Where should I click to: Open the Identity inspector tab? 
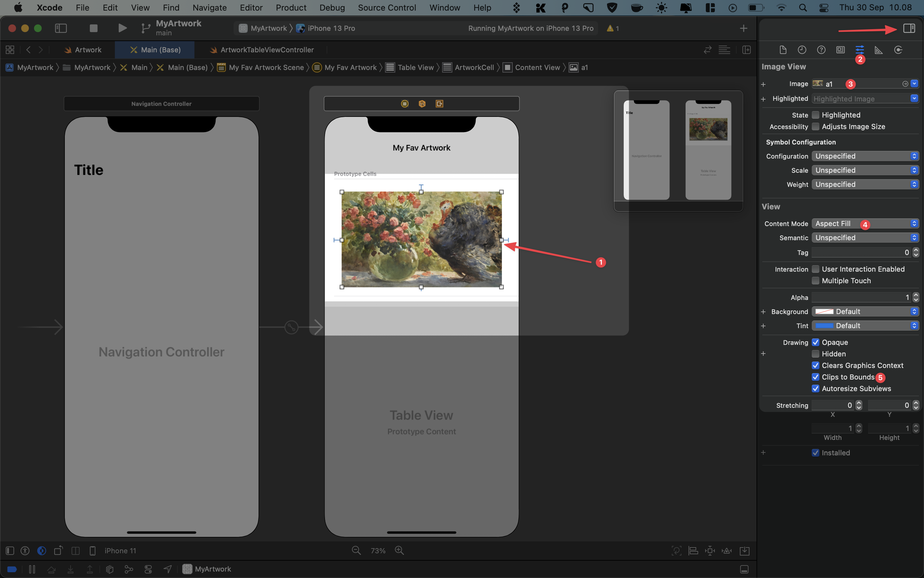[x=840, y=50]
